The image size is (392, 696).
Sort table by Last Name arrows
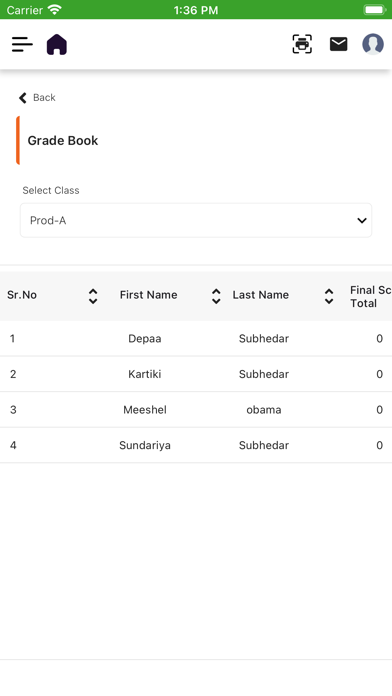329,296
